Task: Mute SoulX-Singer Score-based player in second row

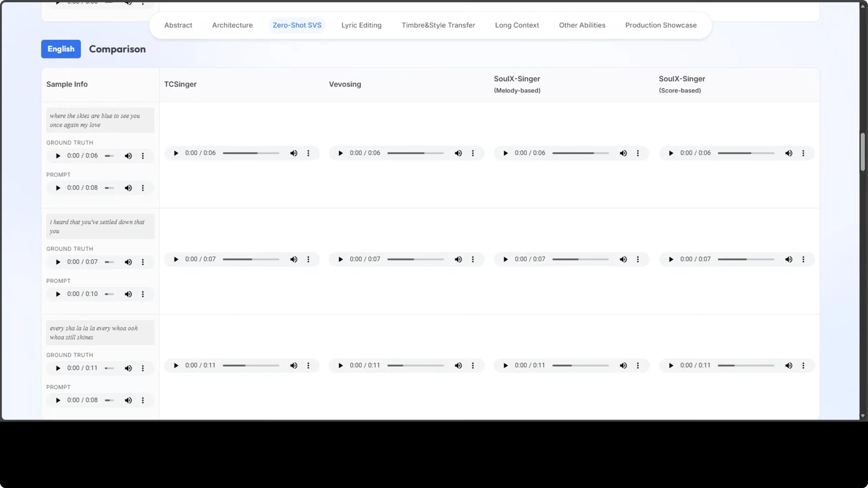Action: click(x=789, y=259)
